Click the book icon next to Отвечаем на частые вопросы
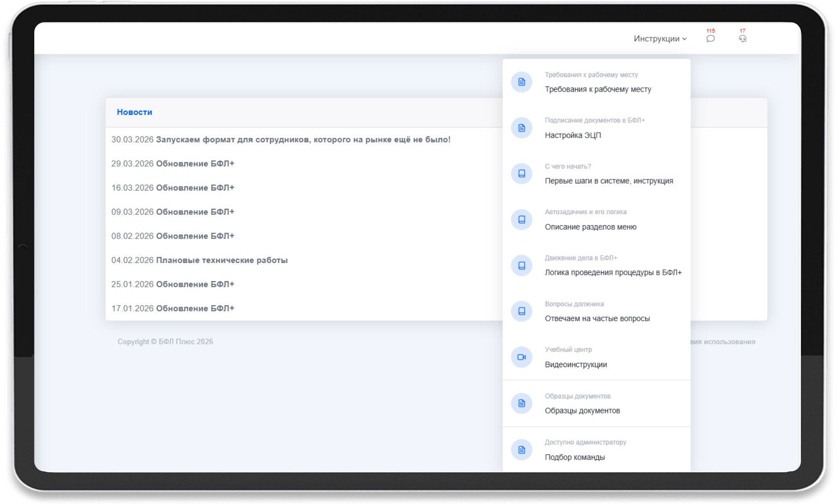Viewport: 837px width, 504px height. tap(522, 311)
